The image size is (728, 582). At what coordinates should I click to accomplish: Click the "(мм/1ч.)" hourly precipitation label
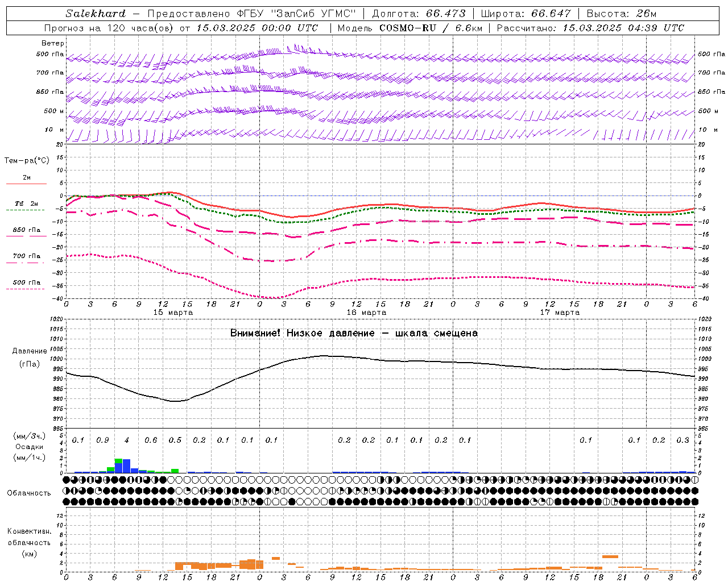click(30, 458)
